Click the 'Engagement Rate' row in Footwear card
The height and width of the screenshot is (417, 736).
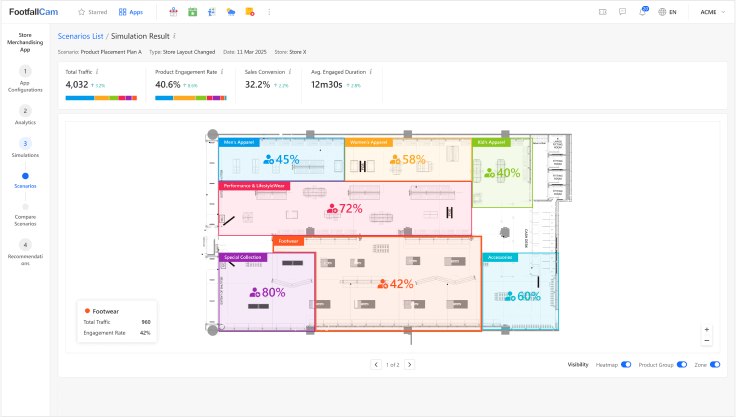point(117,333)
